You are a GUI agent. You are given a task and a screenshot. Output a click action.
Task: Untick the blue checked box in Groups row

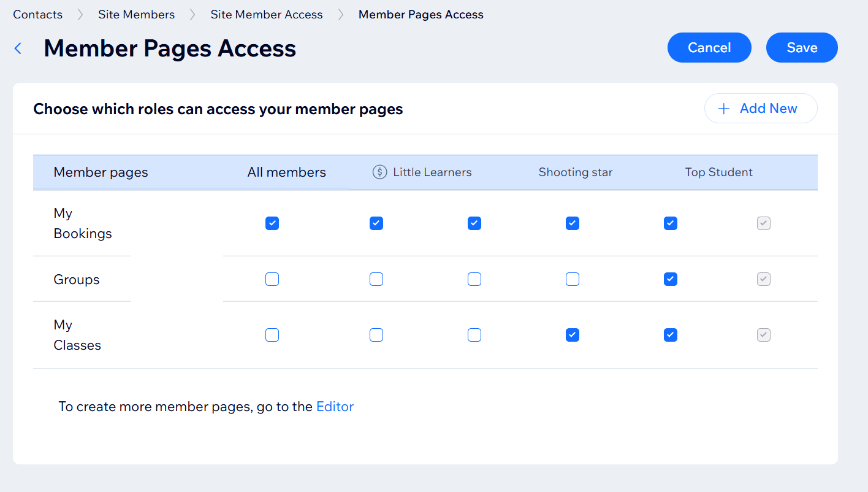(671, 279)
